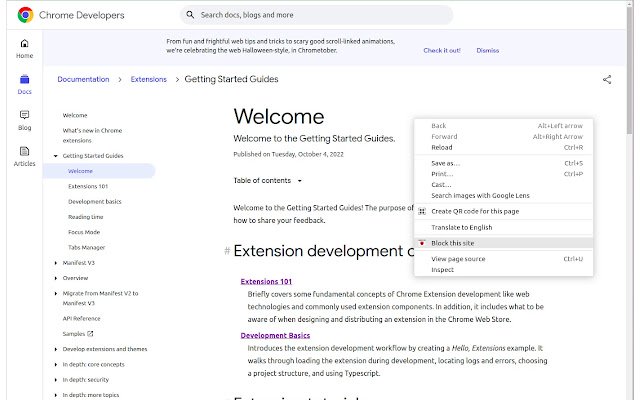Click the Chrome Developers title text

pyautogui.click(x=82, y=15)
